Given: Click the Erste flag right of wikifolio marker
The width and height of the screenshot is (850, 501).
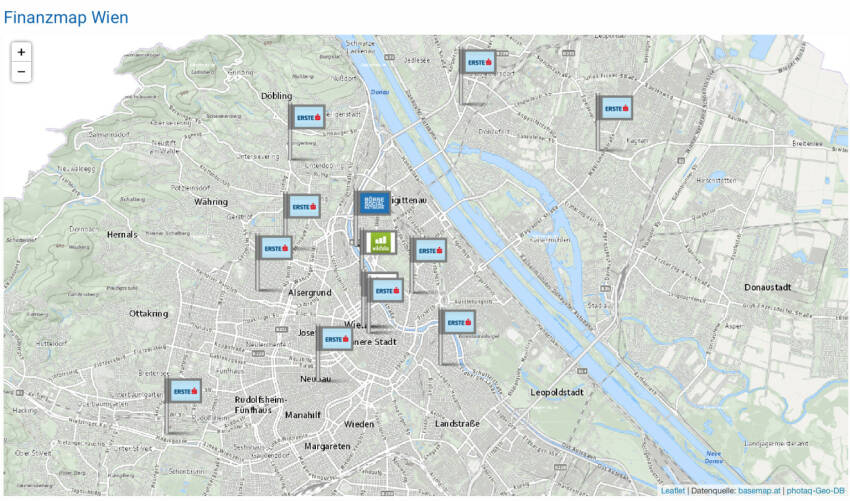Looking at the screenshot, I should (x=429, y=250).
